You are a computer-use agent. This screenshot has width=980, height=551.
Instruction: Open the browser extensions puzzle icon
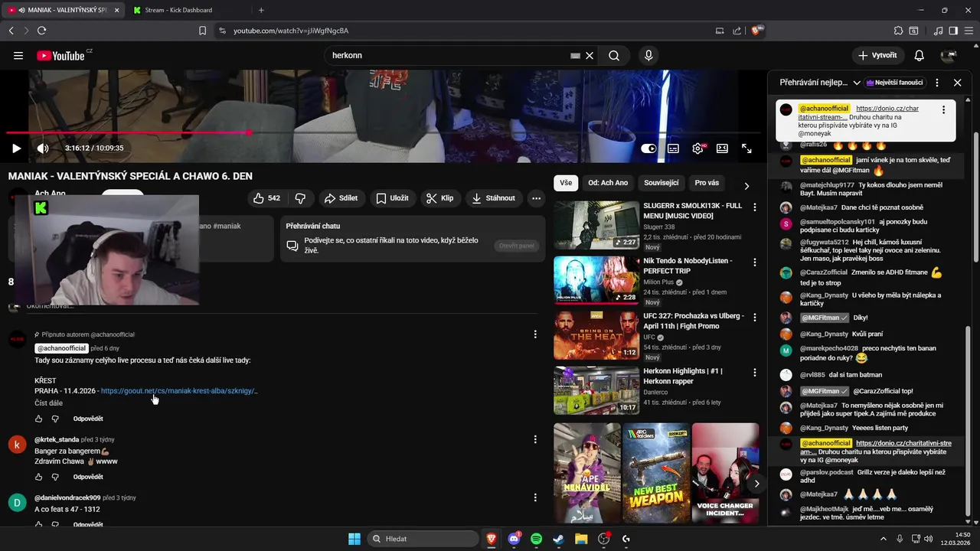pos(898,31)
